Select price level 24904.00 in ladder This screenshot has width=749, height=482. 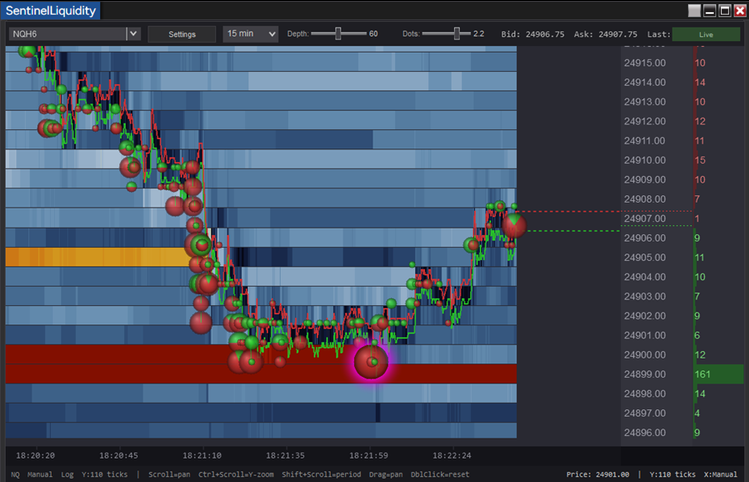(644, 277)
